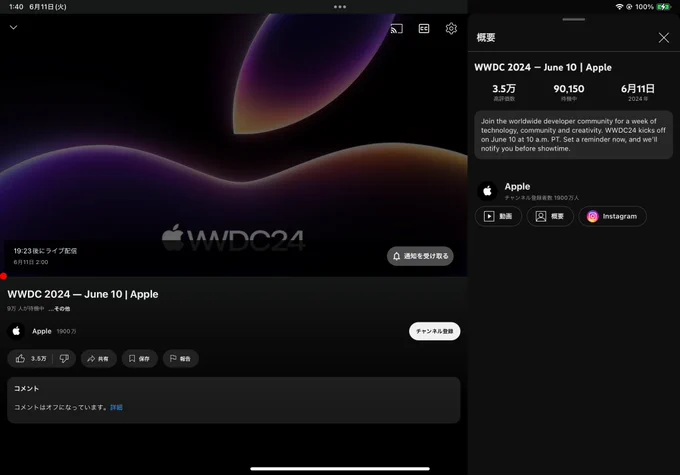The image size is (680, 475).
Task: Dislike the video with thumbs down
Action: (64, 359)
